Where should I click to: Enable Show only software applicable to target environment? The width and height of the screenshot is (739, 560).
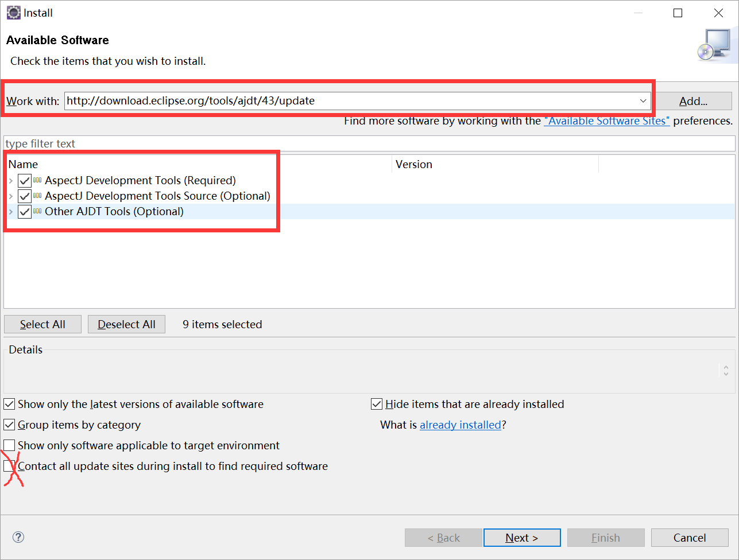point(9,445)
